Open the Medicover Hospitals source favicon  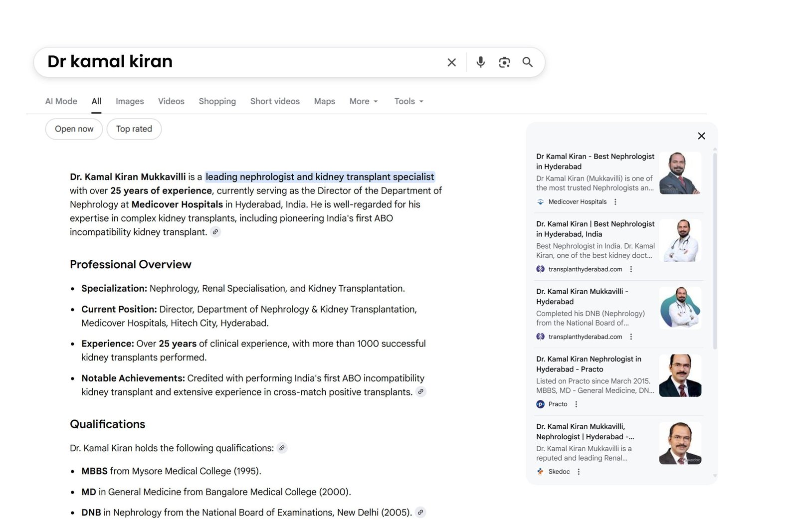click(540, 201)
